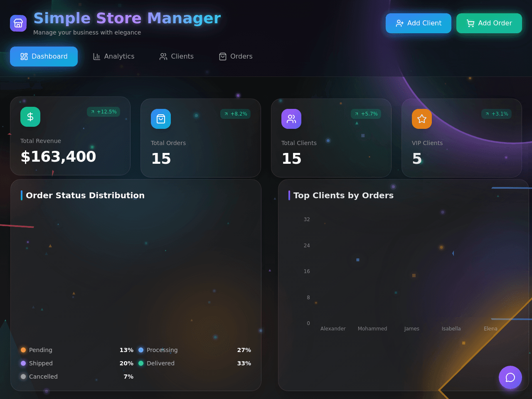Click the Pending legend label
The image size is (532, 399).
click(x=41, y=350)
